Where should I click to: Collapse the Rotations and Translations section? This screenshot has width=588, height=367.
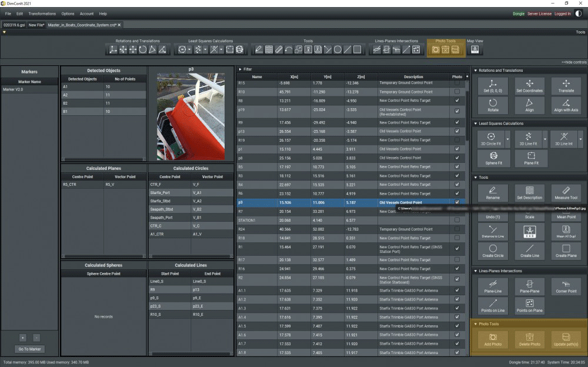(475, 71)
